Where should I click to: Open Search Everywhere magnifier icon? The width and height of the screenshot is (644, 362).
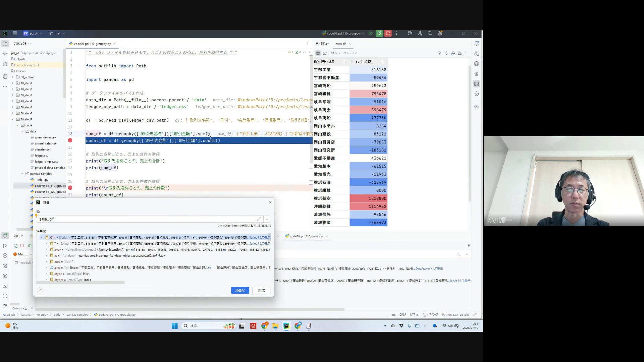[430, 34]
